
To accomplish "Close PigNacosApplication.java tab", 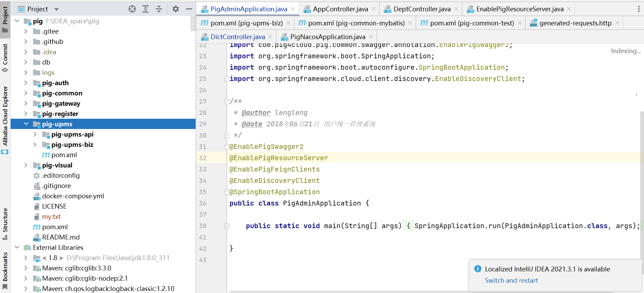I will (x=371, y=37).
